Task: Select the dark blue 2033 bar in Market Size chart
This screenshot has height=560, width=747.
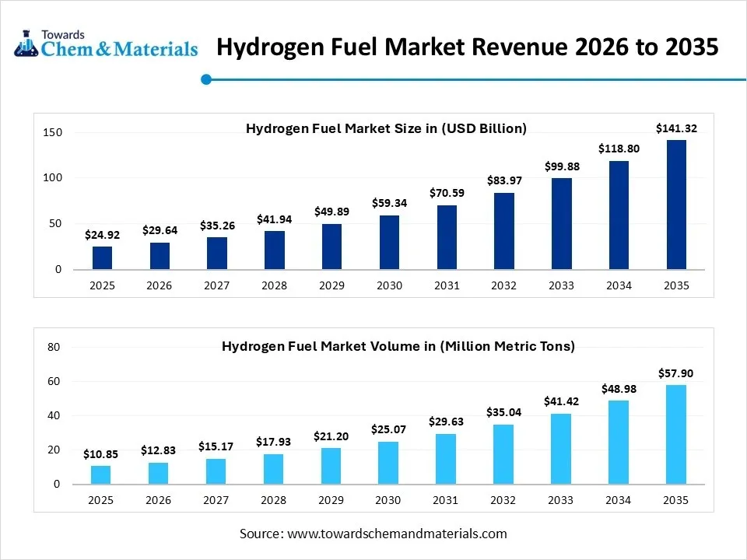Action: click(562, 224)
